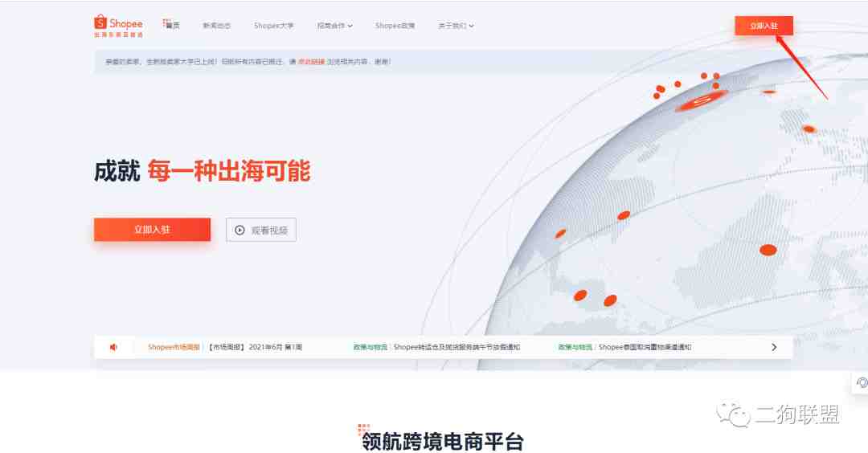This screenshot has height=453, width=868.
Task: Click hero 立即入驻 button under headline
Action: (x=152, y=229)
